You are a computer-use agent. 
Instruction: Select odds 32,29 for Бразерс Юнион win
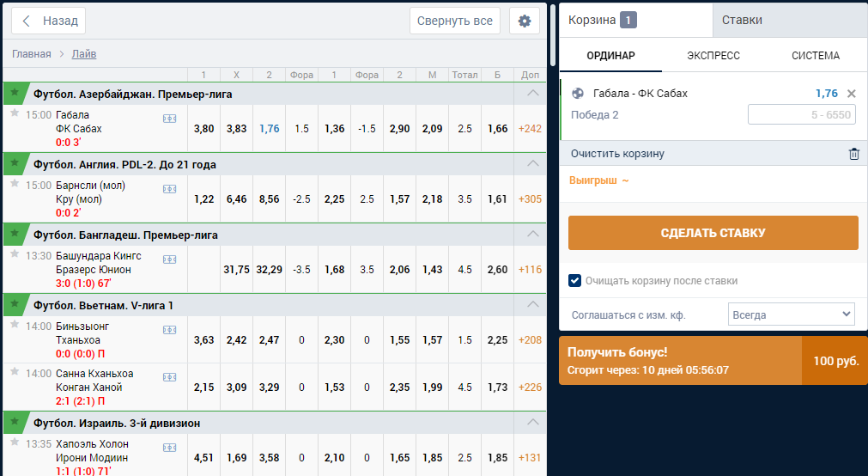(x=269, y=269)
